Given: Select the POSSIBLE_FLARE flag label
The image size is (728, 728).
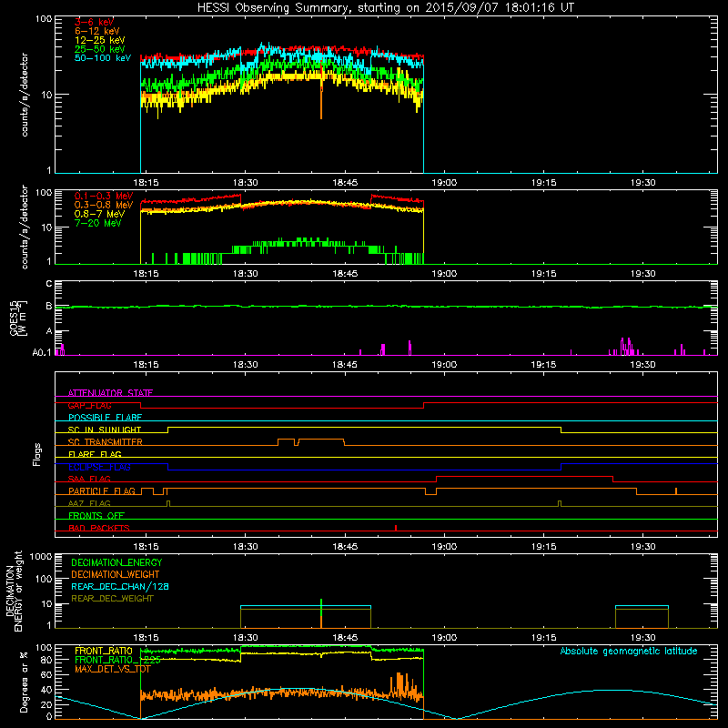Looking at the screenshot, I should 105,418.
